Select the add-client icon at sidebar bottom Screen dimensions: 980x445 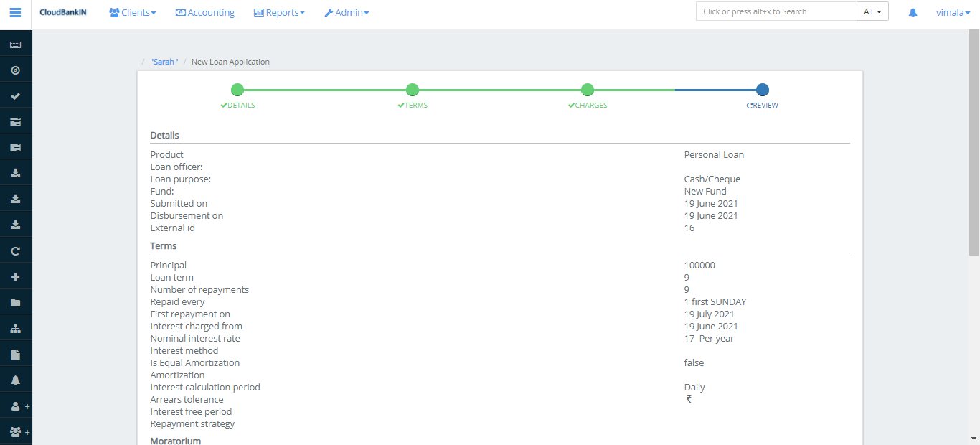tap(15, 406)
